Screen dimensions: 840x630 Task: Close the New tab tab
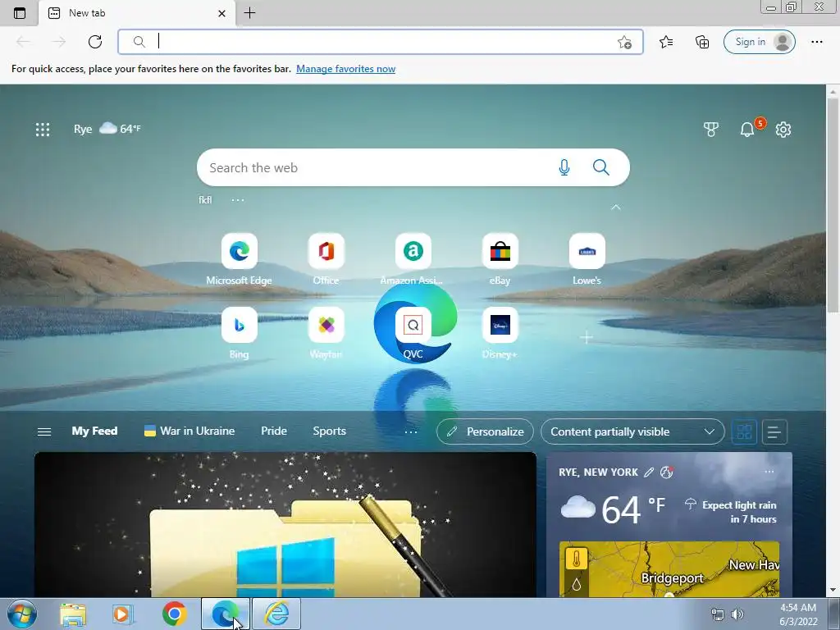221,13
